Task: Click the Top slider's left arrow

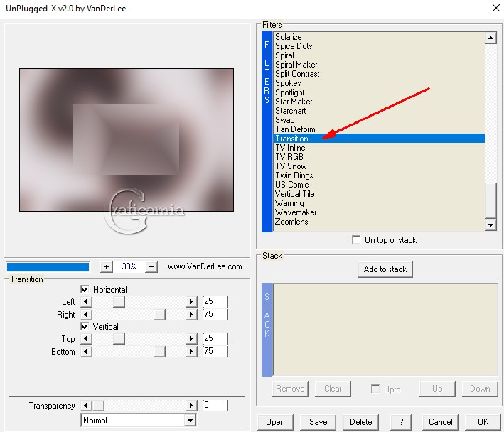Action: click(86, 338)
